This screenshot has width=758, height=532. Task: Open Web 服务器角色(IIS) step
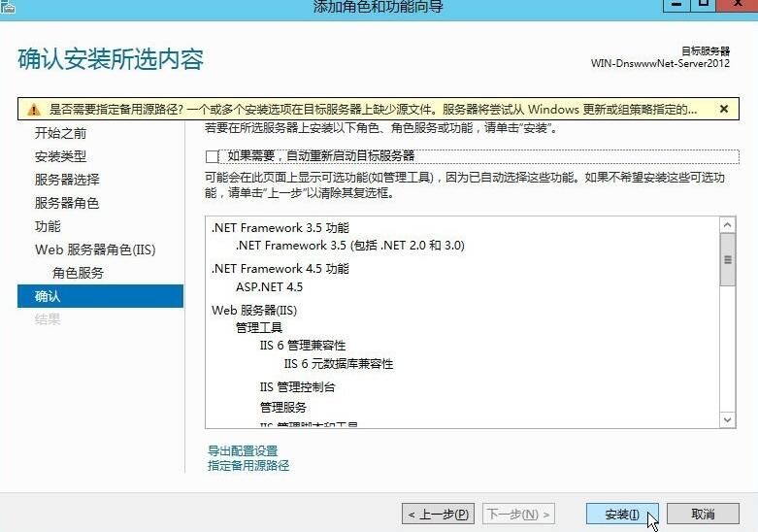[95, 249]
